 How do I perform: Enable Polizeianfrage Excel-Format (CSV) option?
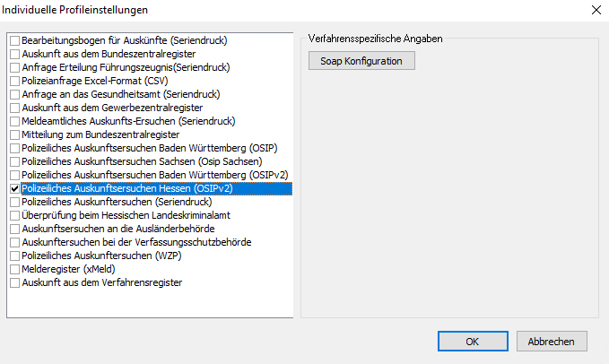click(x=14, y=82)
